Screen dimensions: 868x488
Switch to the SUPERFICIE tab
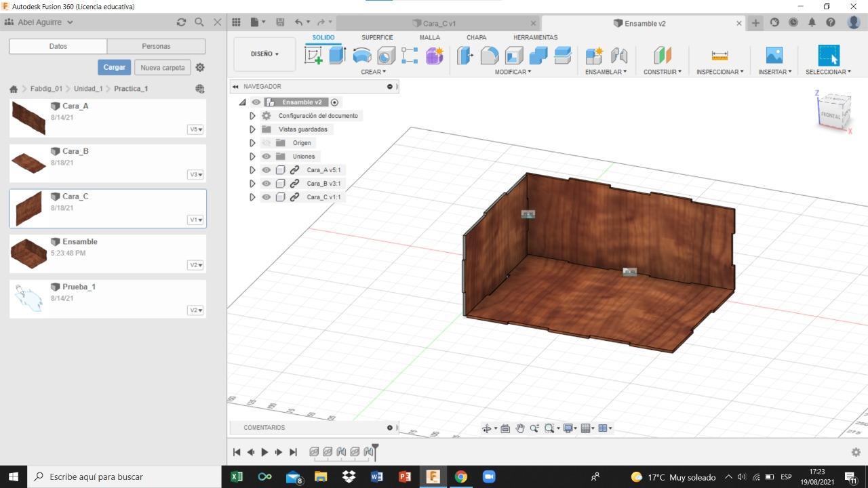click(x=377, y=38)
